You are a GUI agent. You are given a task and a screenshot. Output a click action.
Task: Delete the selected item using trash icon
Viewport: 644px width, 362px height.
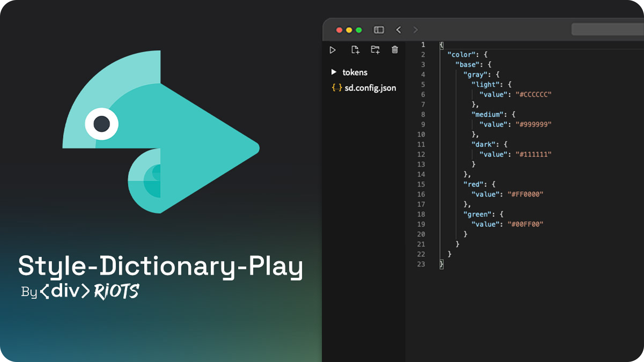[394, 50]
